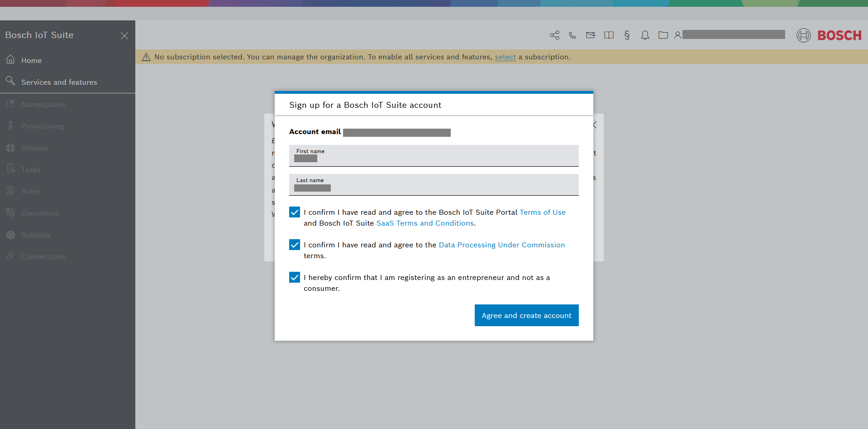This screenshot has width=868, height=429.
Task: Click the Devices sidebar icon
Action: click(x=10, y=148)
